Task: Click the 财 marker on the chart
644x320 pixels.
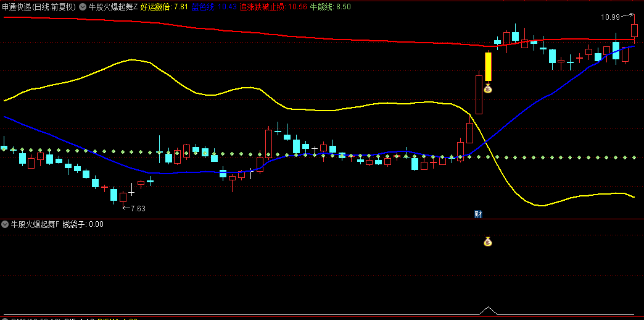Action: [x=478, y=214]
